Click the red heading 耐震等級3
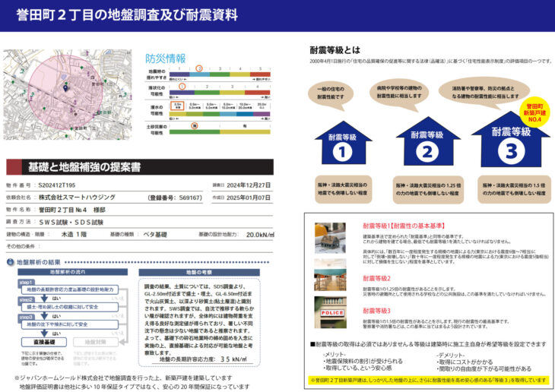555x392 pixels. (376, 311)
